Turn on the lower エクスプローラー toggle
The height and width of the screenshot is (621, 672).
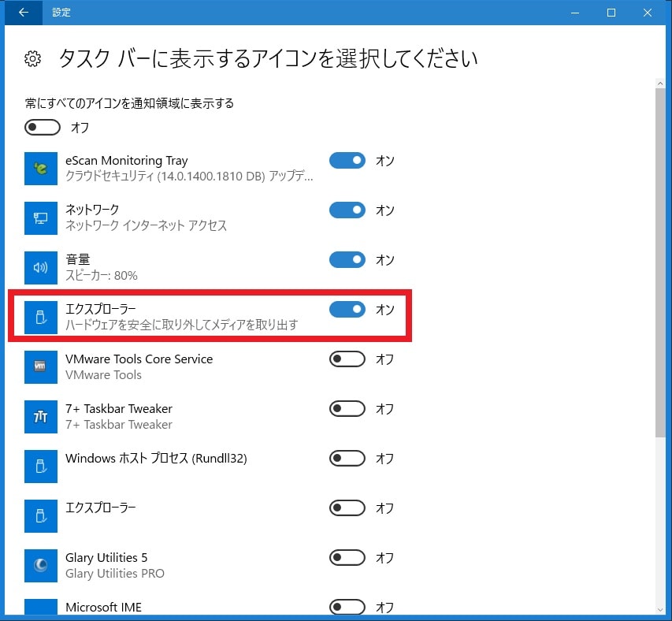pos(347,508)
